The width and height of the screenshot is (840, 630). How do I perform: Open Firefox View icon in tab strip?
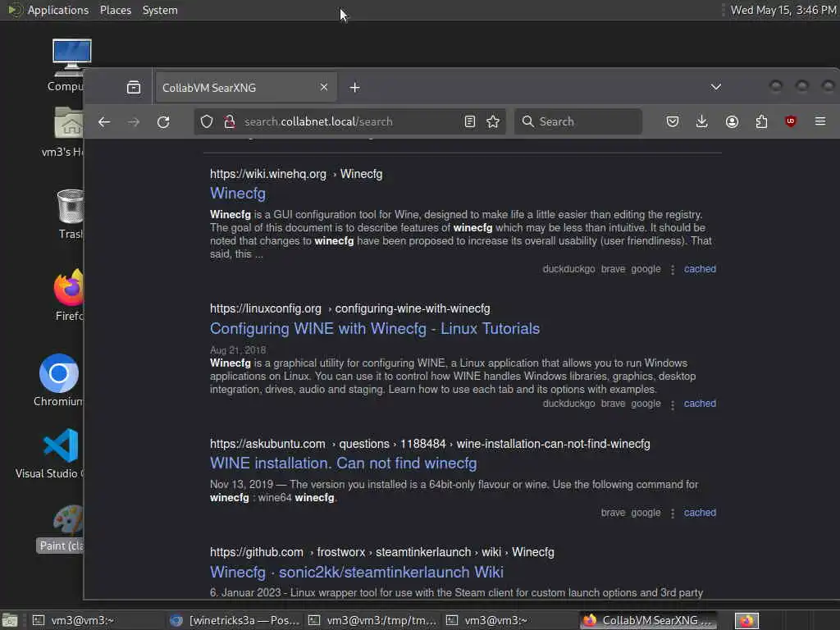(134, 87)
